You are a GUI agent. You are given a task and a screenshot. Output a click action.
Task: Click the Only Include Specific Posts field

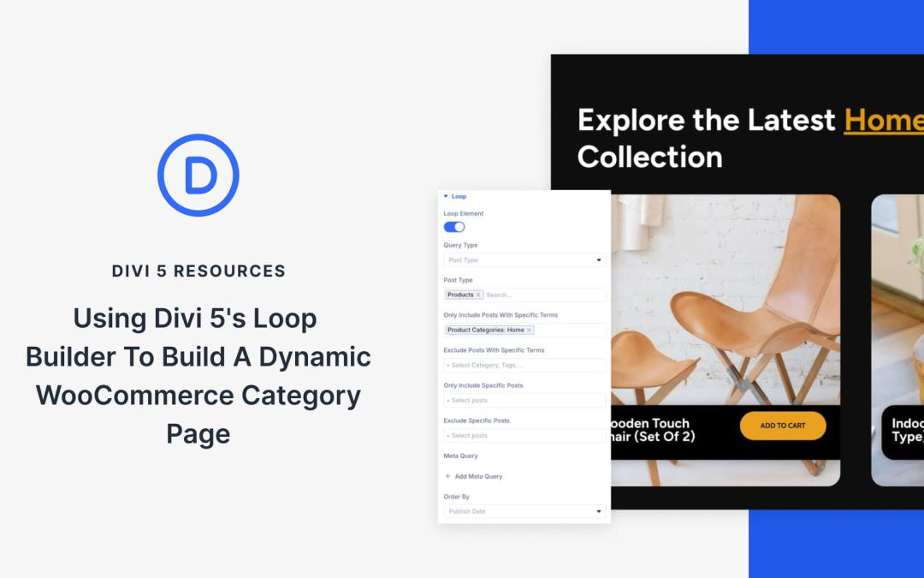(x=524, y=401)
